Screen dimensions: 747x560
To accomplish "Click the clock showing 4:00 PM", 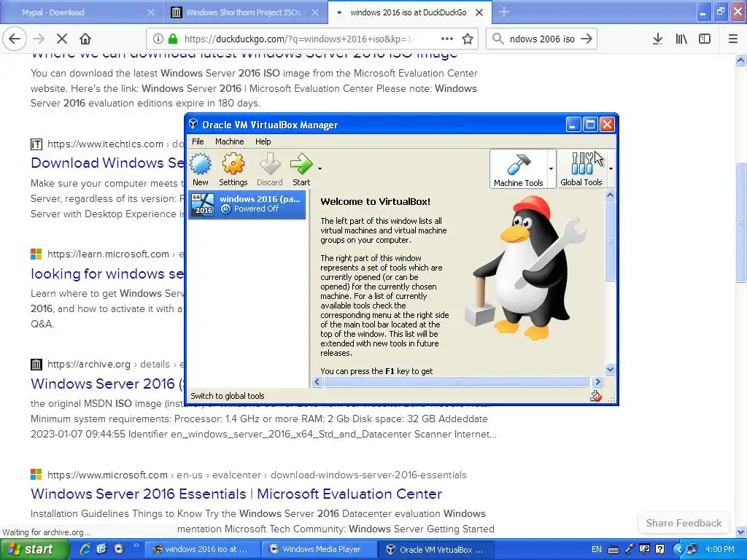I will [x=720, y=549].
